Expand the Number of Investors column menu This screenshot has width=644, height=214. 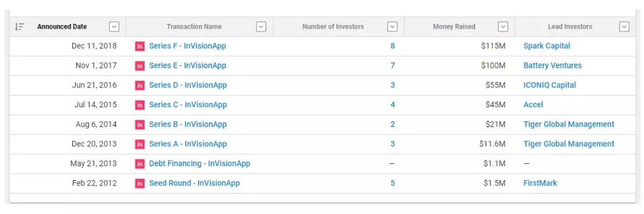coord(392,27)
